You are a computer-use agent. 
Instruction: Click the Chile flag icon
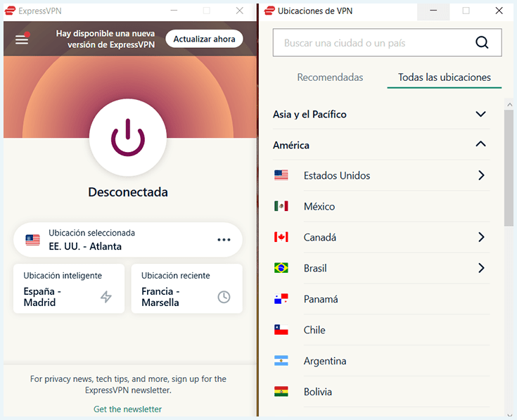(281, 330)
